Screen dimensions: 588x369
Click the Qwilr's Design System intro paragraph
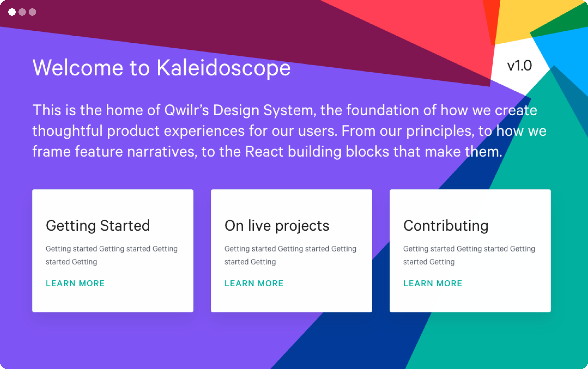tap(289, 131)
